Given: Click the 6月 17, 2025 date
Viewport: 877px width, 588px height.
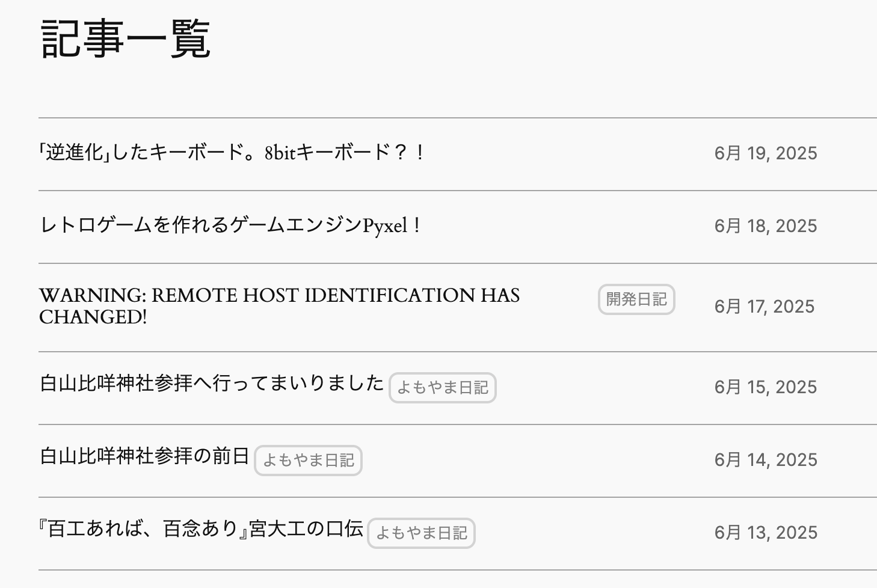Looking at the screenshot, I should 764,307.
